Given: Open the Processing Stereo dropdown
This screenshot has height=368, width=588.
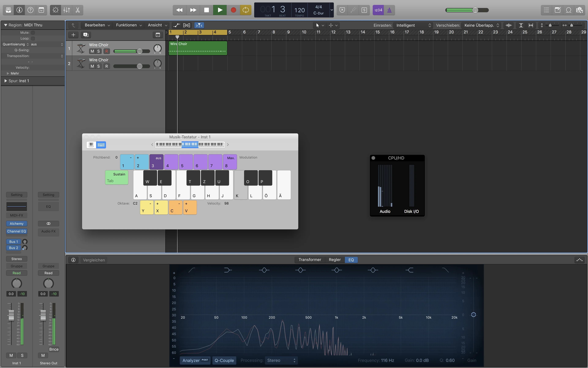Looking at the screenshot, I should (281, 360).
